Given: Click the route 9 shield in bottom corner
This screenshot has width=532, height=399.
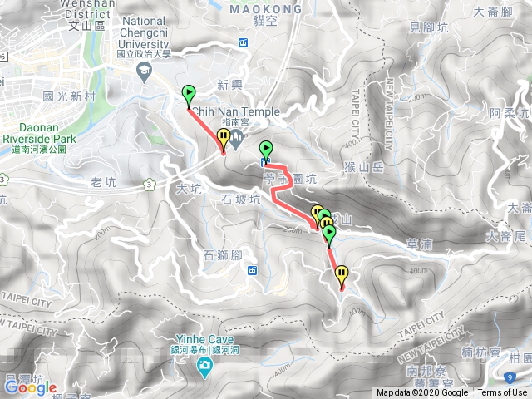Looking at the screenshot, I should click(510, 377).
